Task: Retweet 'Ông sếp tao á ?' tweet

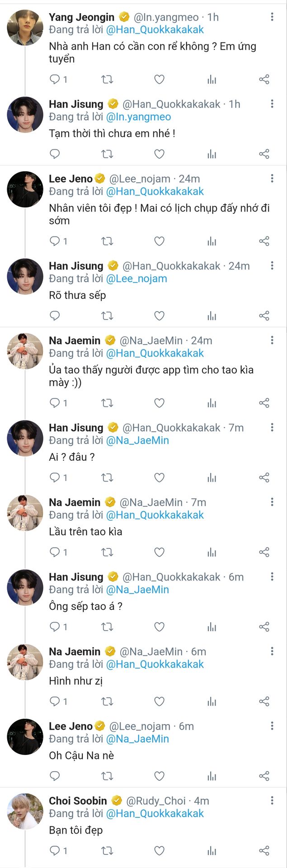Action: coord(107,627)
